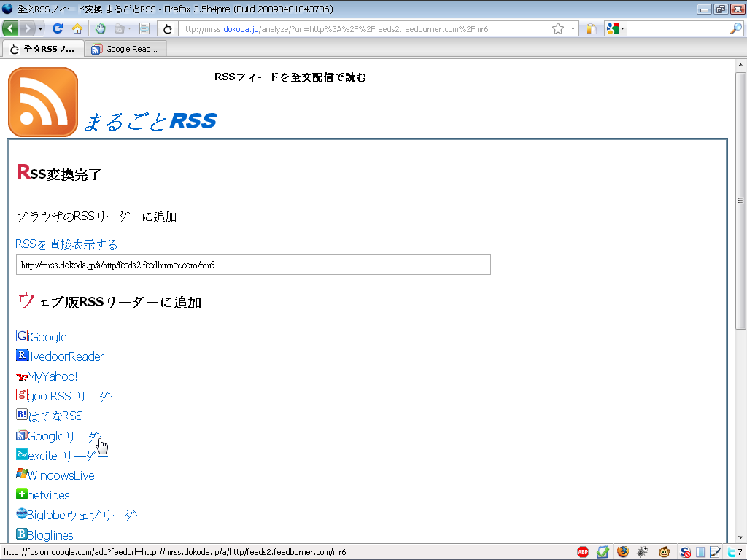Open Adblock Plus ABP status bar icon
This screenshot has width=747, height=560.
coord(583,552)
